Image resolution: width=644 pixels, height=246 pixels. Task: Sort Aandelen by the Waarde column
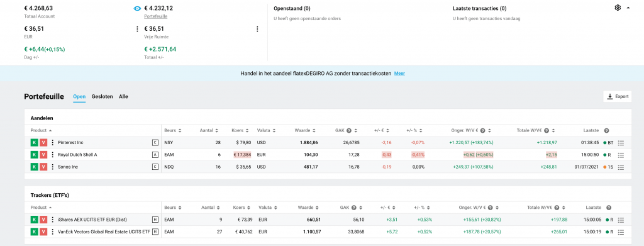point(305,131)
